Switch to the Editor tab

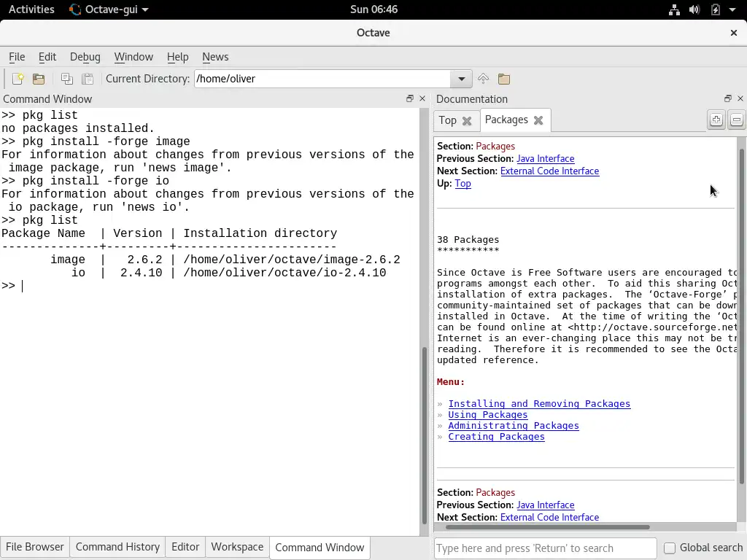point(185,547)
